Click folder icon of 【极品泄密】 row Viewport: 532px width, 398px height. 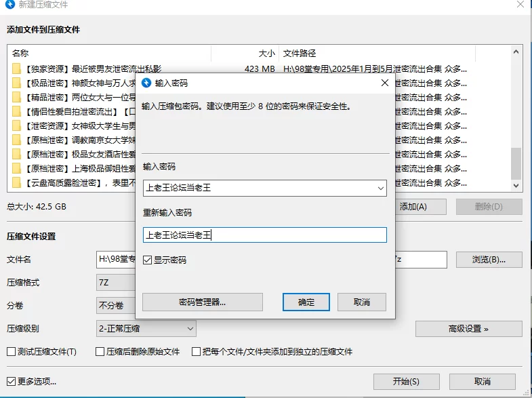16,83
